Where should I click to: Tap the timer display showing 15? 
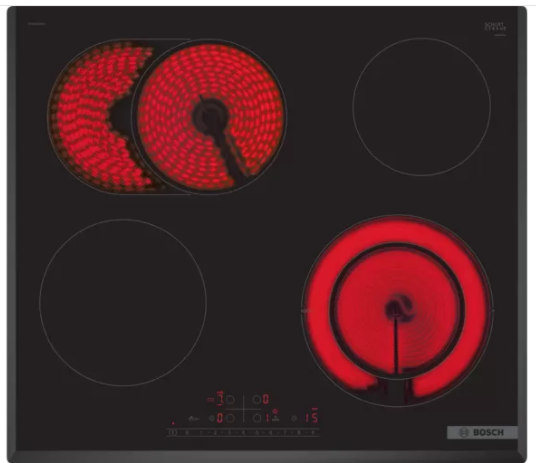312,418
